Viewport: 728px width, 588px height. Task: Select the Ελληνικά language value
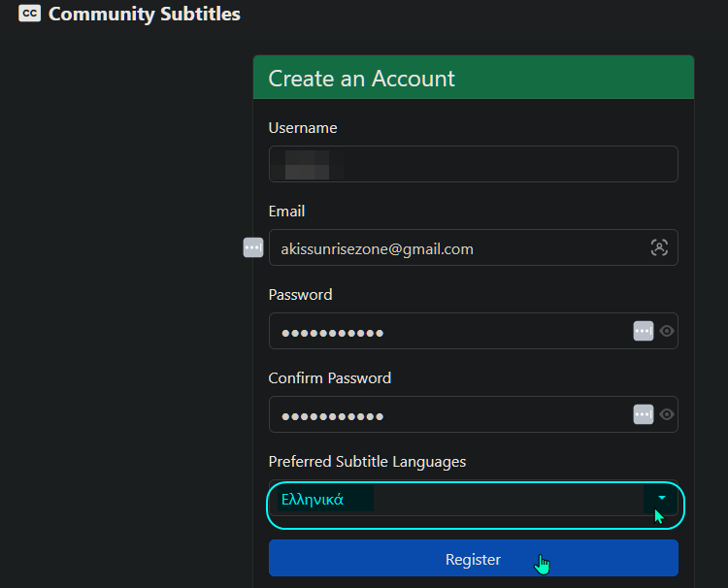[x=313, y=501]
